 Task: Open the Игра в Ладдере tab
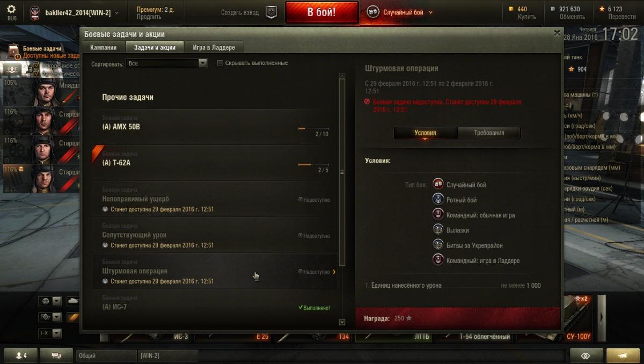coord(214,47)
